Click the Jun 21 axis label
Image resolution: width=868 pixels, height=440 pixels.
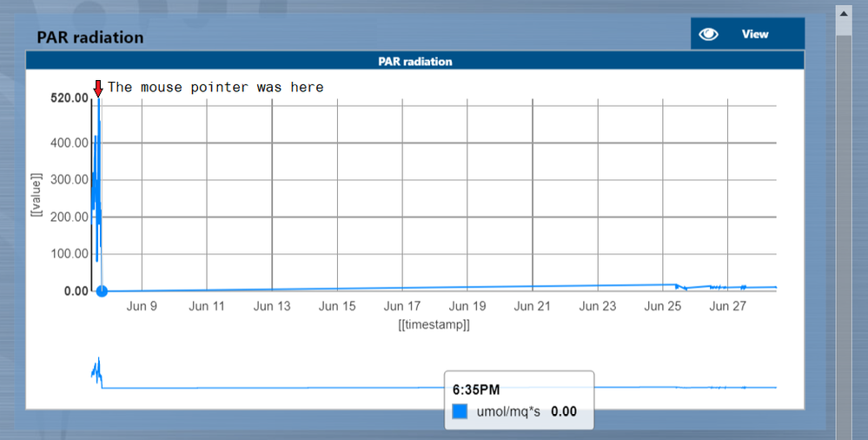(x=533, y=306)
